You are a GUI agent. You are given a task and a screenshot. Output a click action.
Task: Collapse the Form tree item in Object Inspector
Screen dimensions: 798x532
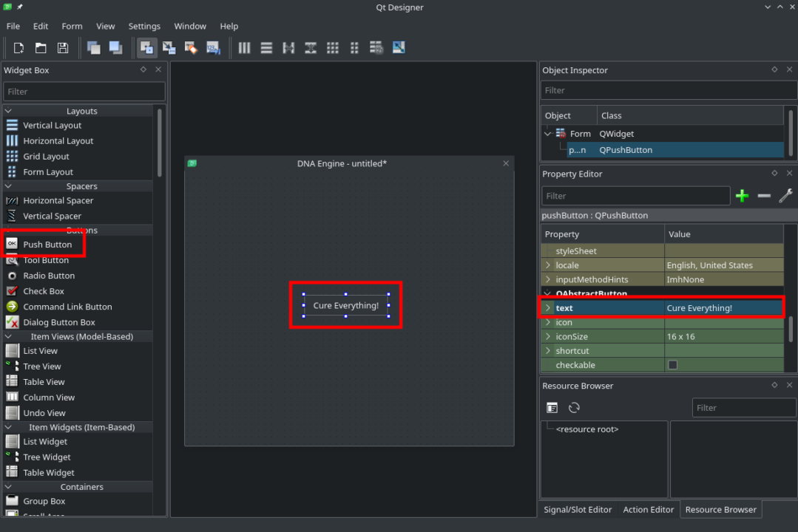pyautogui.click(x=547, y=134)
